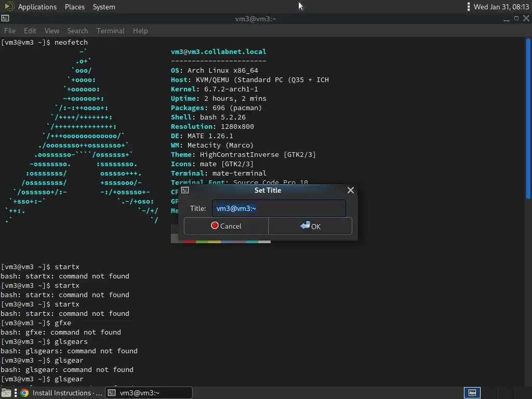Viewport: 532px width, 399px height.
Task: Click the vm3@vm3.collabnet.local header text
Action: point(219,52)
